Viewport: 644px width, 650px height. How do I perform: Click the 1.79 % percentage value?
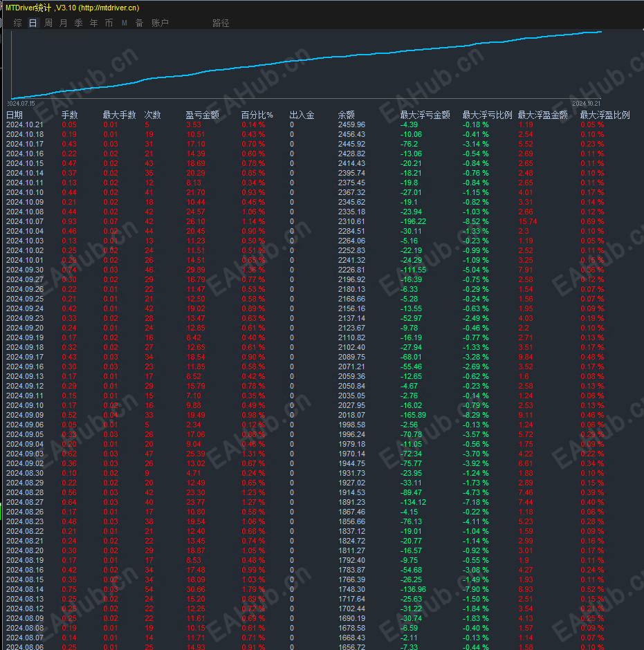[x=253, y=589]
